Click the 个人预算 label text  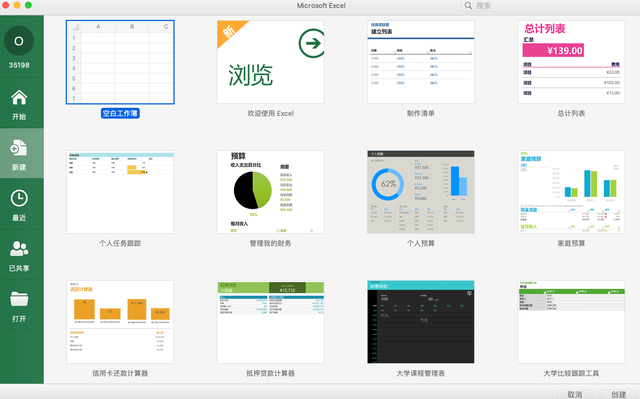421,243
